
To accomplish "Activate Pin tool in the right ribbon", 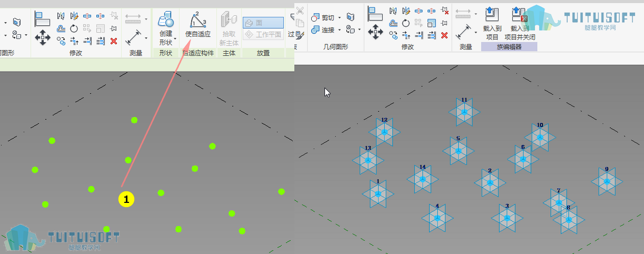I will [x=445, y=23].
